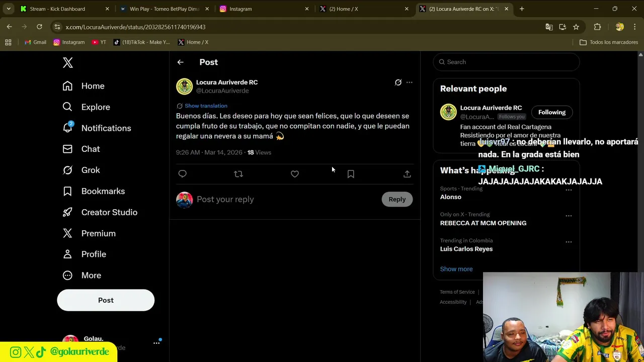Open account switcher three dots near Golau
This screenshot has width=644, height=362.
156,343
